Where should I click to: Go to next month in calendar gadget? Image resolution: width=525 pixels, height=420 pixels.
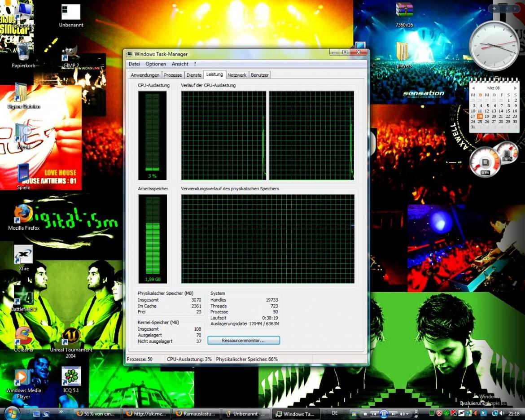pyautogui.click(x=515, y=88)
